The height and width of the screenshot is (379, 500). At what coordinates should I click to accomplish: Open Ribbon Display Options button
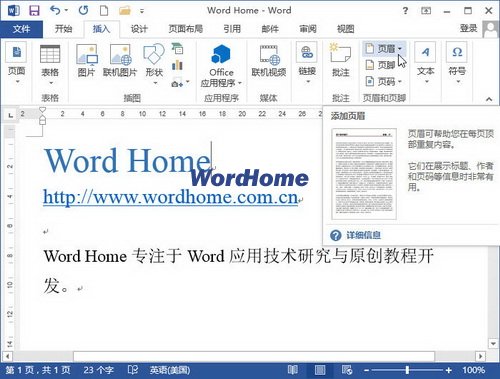(x=426, y=11)
